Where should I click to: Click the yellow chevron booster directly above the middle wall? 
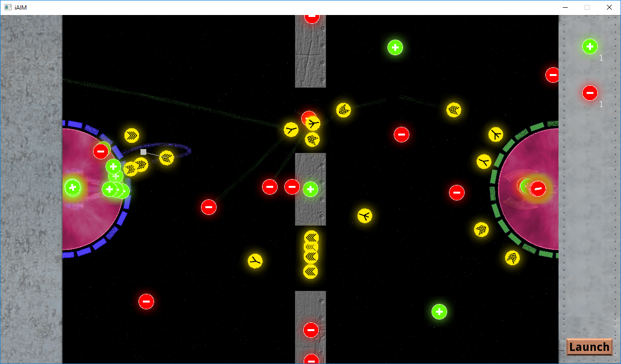click(312, 140)
